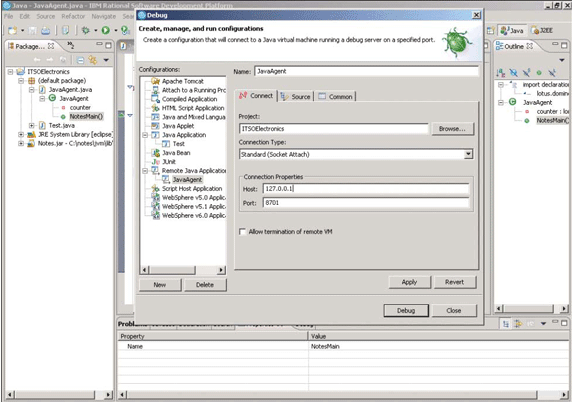Select JavaAgent class in Outline view
572x402 pixels.
pos(537,103)
